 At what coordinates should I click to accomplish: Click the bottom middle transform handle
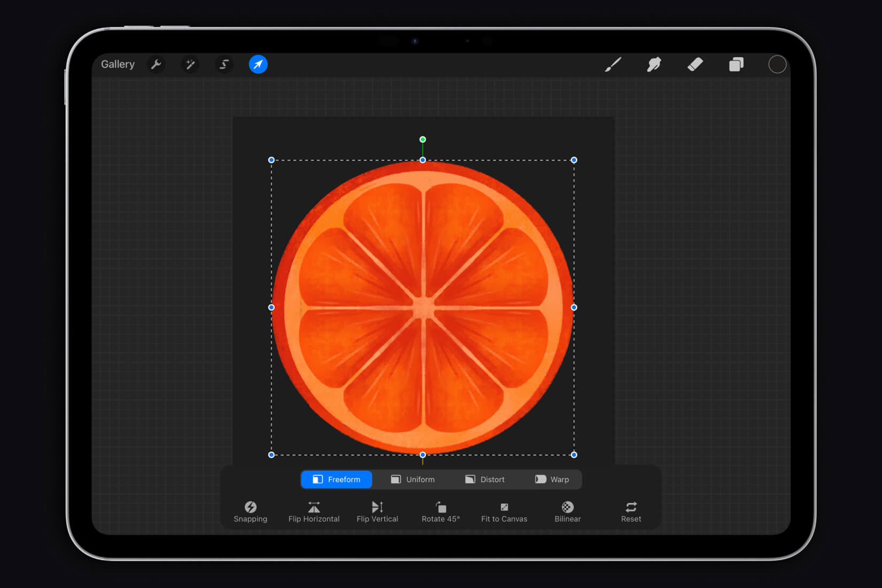[423, 455]
